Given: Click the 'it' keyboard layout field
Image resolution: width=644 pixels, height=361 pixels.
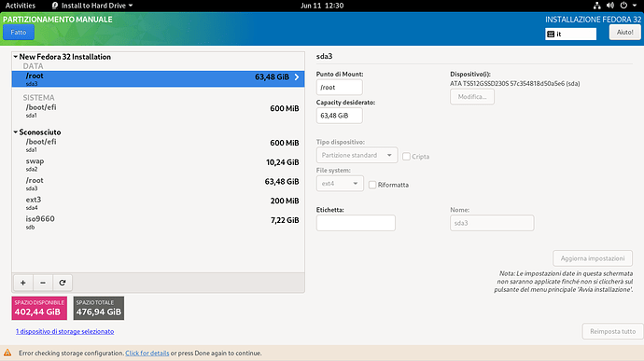Looking at the screenshot, I should click(x=571, y=35).
